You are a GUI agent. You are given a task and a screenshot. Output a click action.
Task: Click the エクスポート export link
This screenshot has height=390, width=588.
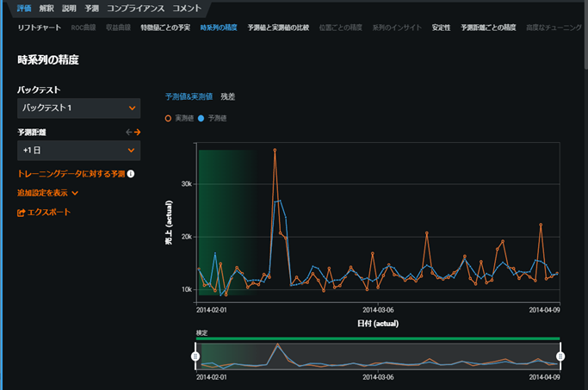pyautogui.click(x=44, y=213)
